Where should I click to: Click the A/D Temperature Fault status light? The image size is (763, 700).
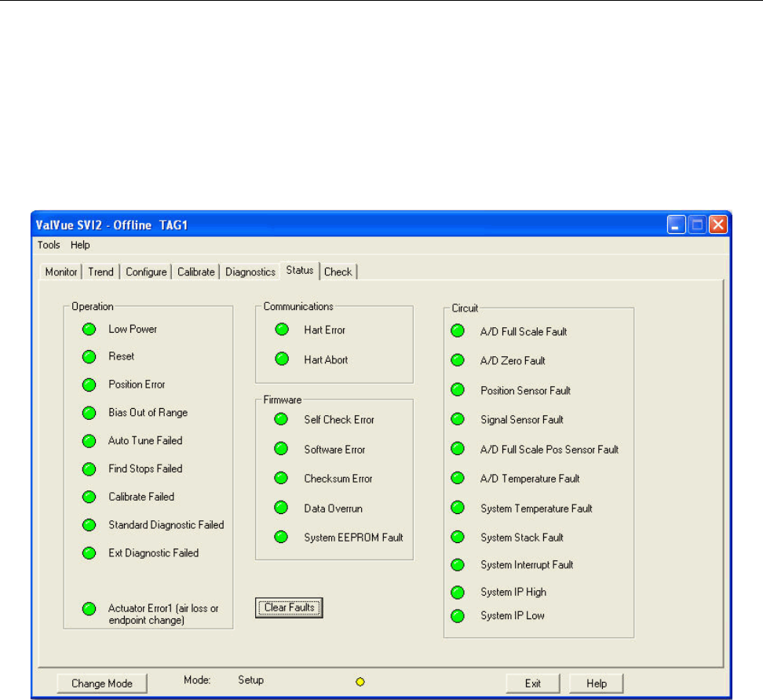click(458, 478)
